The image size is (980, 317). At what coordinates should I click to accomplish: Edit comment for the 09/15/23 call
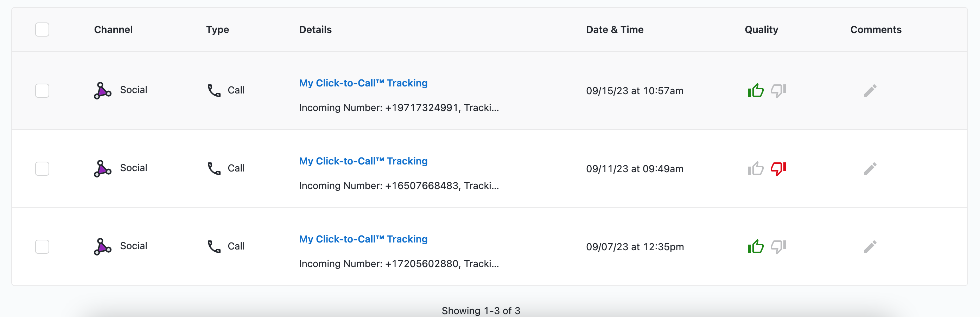tap(870, 91)
